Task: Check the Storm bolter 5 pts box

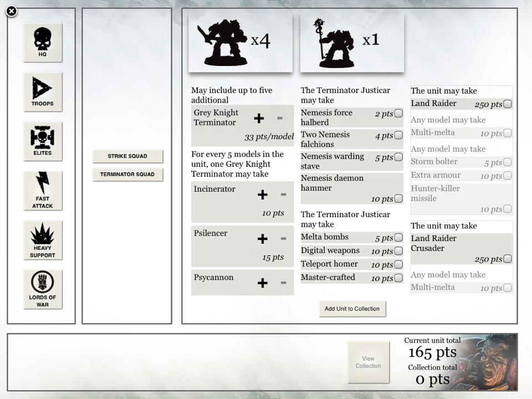Action: [508, 162]
